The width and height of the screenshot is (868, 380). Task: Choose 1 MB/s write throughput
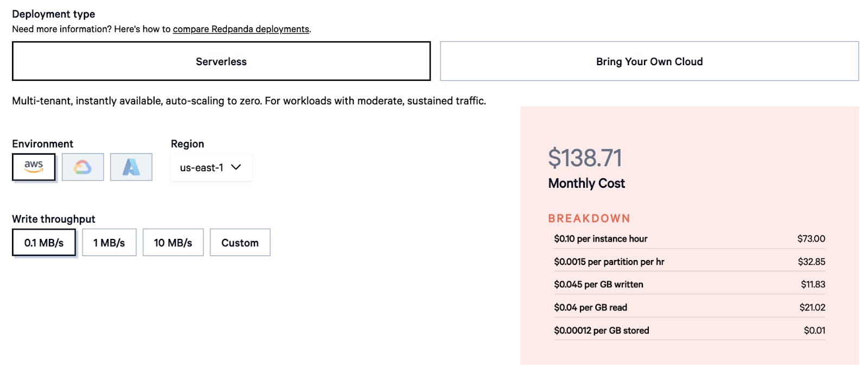coord(109,243)
